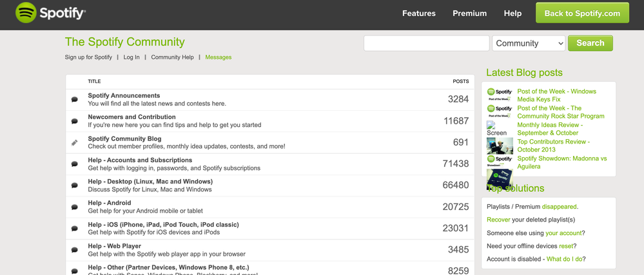The image size is (644, 275).
Task: Click speech bubble icon beside Help - iOS
Action: click(74, 228)
